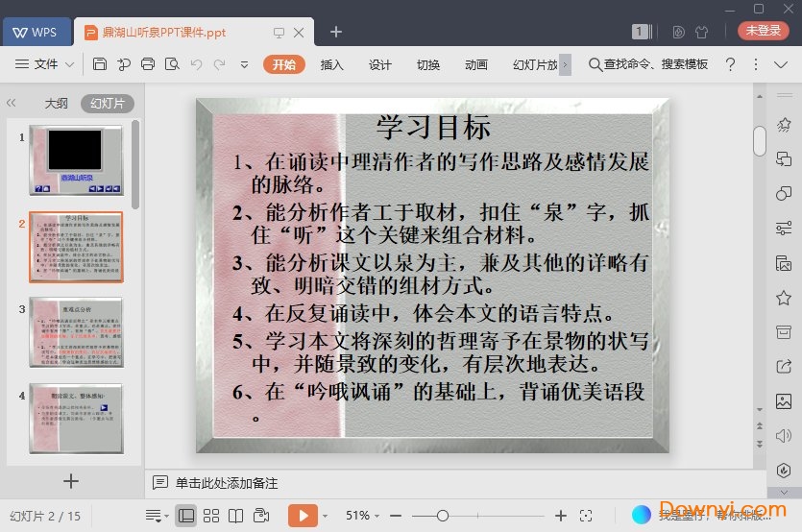Expand right sidebar chevron at bottom
The width and height of the screenshot is (802, 532).
[x=784, y=493]
